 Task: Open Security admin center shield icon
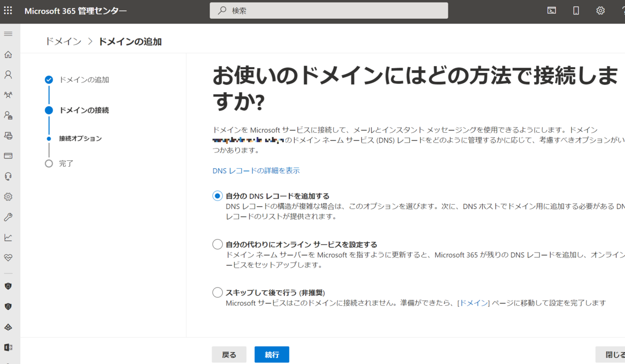click(x=8, y=286)
